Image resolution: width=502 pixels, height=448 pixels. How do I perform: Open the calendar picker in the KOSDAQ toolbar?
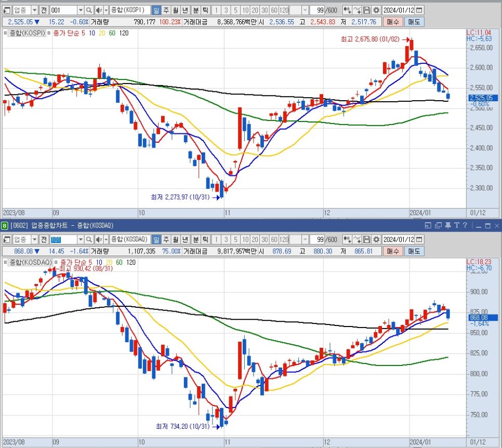coord(419,239)
